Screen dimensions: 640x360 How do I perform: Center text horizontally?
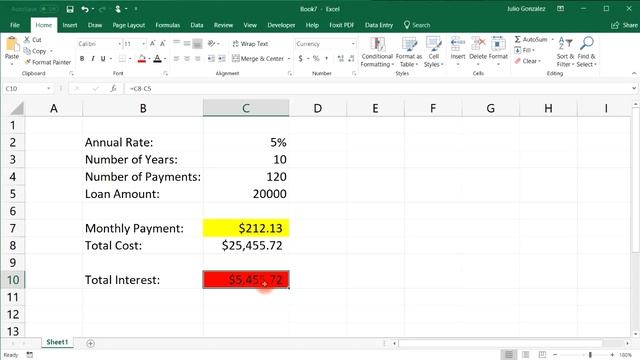[x=187, y=59]
